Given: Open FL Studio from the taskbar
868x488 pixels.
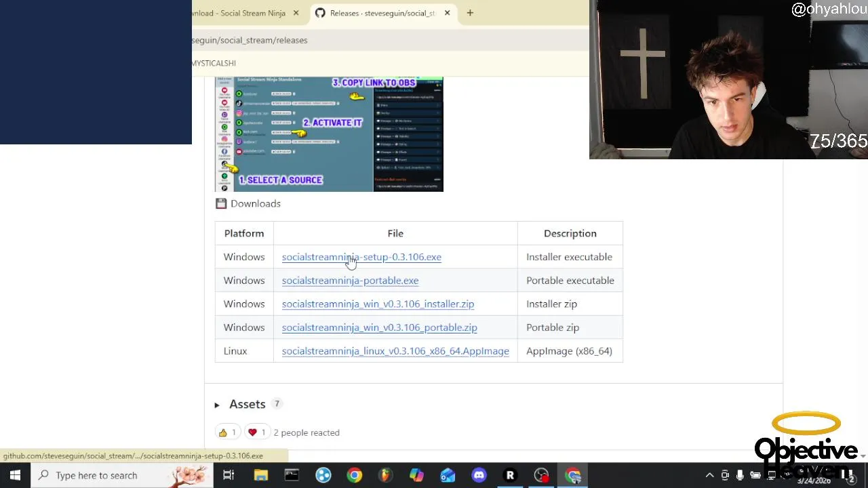Looking at the screenshot, I should tap(385, 475).
